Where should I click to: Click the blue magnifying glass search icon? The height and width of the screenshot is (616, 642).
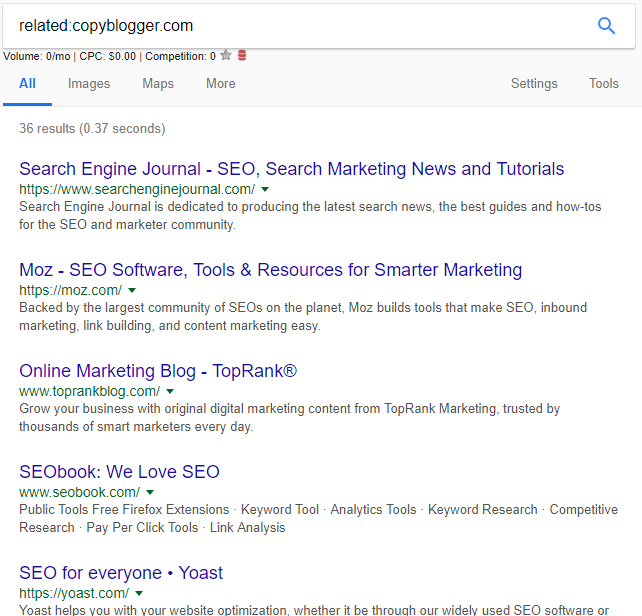pos(606,26)
